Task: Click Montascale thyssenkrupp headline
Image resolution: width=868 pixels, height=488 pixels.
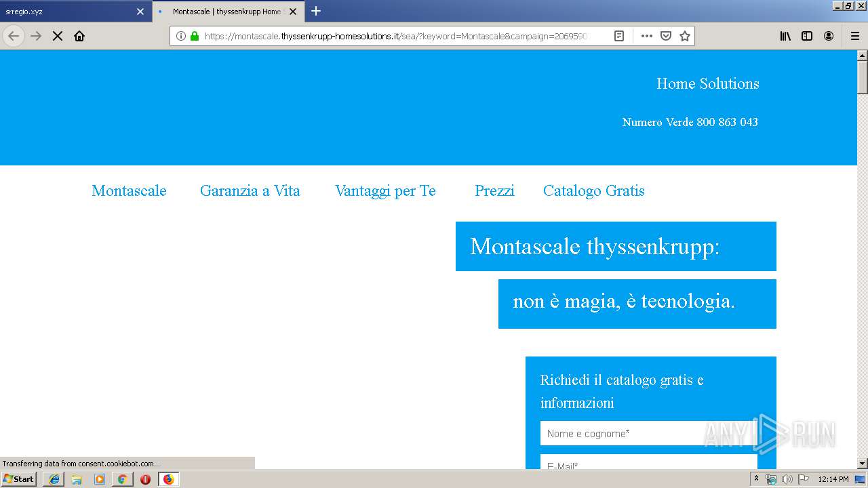Action: click(595, 246)
